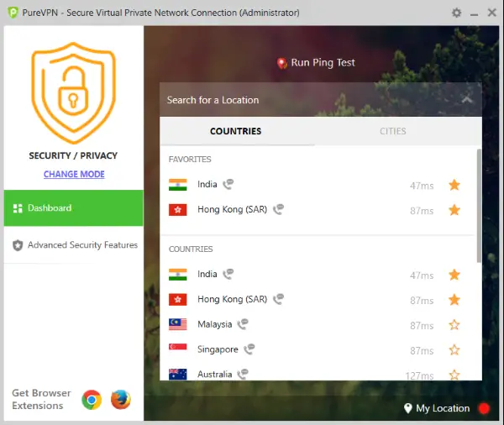Click 127ms ping value for Australia
This screenshot has width=504, height=425.
point(419,375)
